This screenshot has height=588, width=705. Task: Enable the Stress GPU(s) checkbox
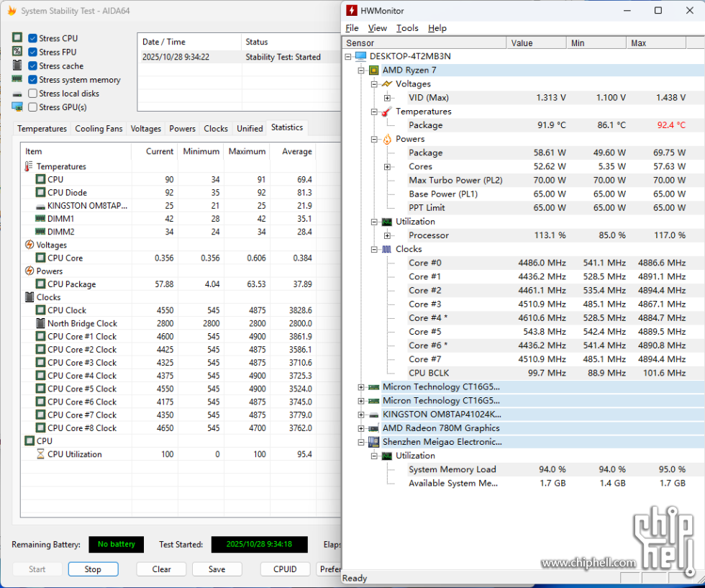point(33,107)
